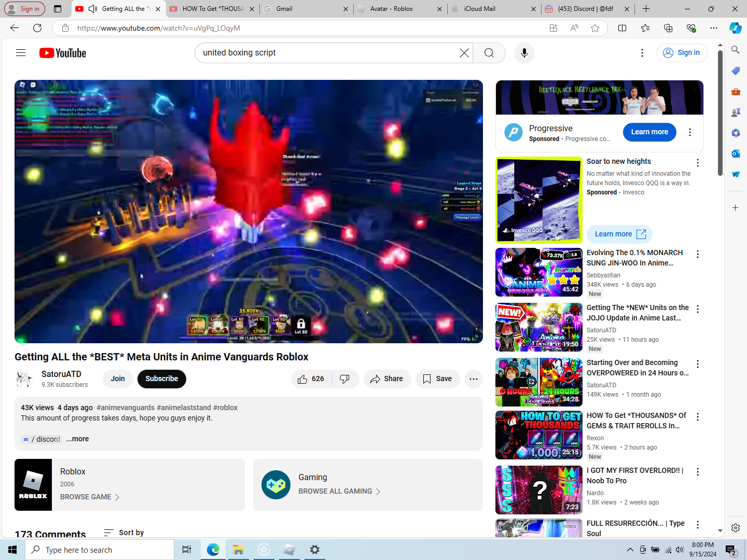The height and width of the screenshot is (560, 747).
Task: Like the video thumbs up
Action: coord(311,379)
